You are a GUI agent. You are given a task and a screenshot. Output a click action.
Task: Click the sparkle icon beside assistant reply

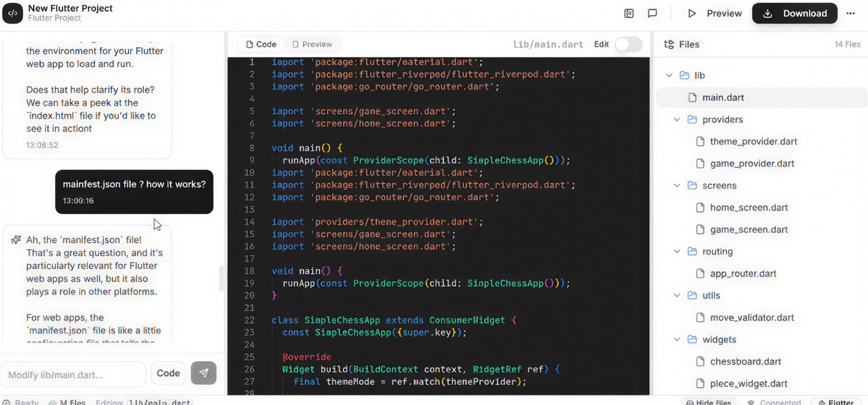click(x=16, y=240)
